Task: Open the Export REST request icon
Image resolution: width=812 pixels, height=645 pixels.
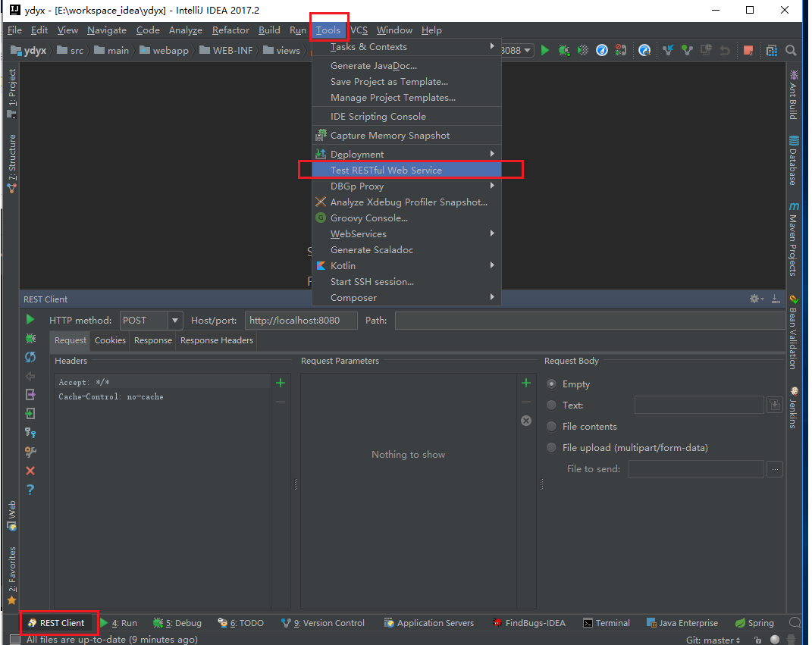Action: coord(30,394)
